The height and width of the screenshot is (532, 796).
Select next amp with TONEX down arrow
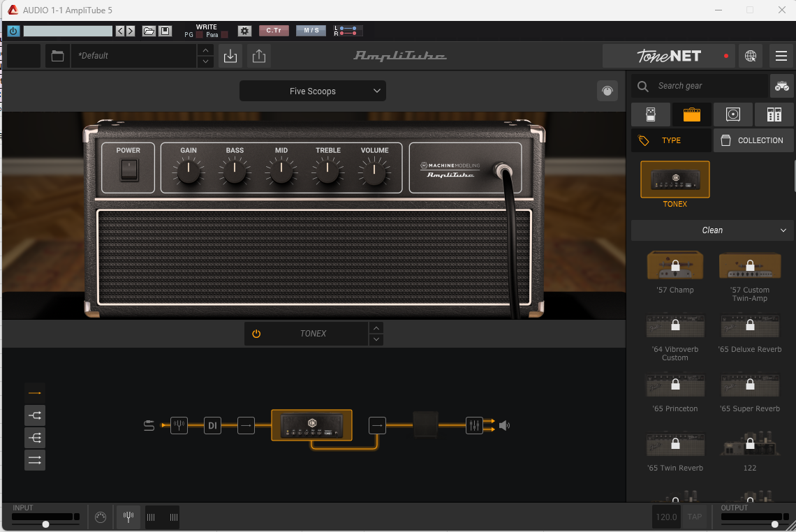coord(376,339)
